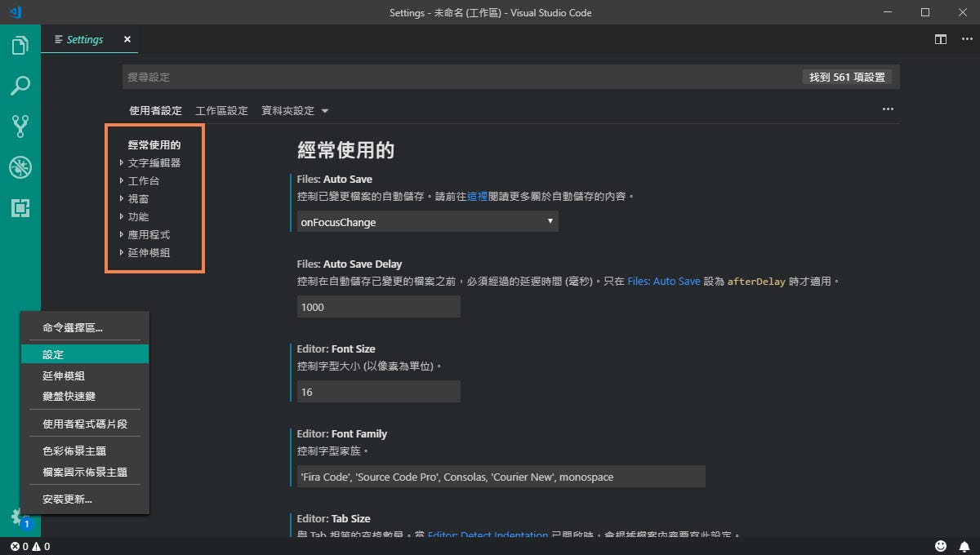Click the VS Code logo in title bar
This screenshot has height=555, width=980.
(x=15, y=12)
